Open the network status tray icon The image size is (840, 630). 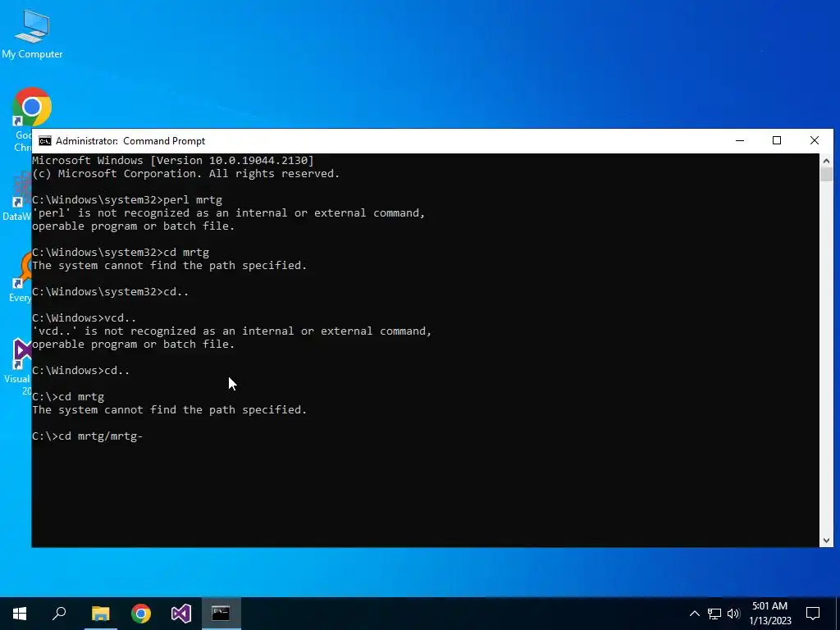pyautogui.click(x=714, y=614)
